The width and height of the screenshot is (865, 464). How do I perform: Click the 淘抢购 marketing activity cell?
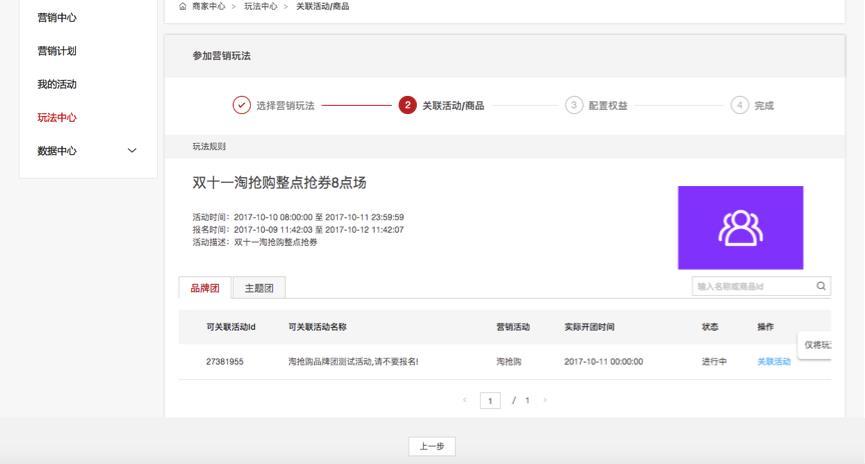509,361
